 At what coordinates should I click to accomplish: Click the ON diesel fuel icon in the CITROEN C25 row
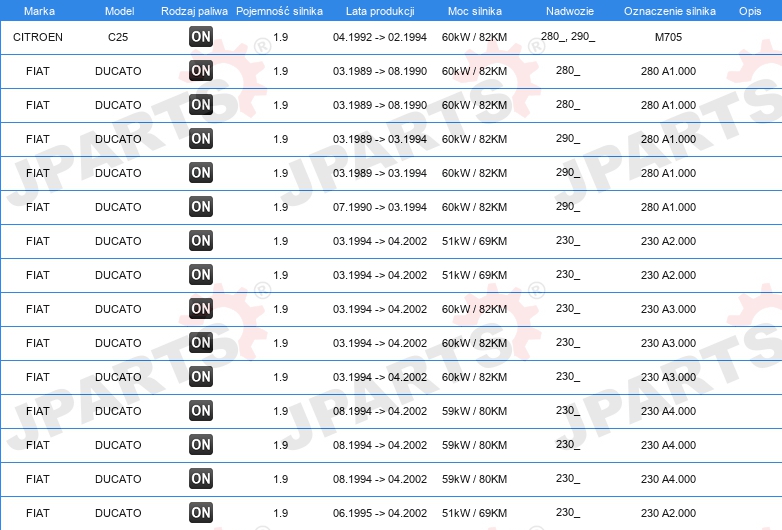201,36
